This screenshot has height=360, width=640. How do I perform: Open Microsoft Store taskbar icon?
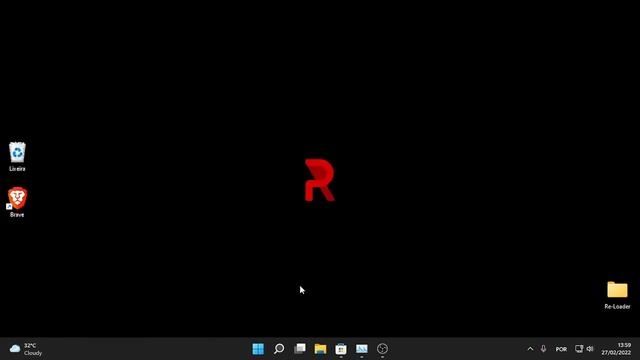[341, 349]
